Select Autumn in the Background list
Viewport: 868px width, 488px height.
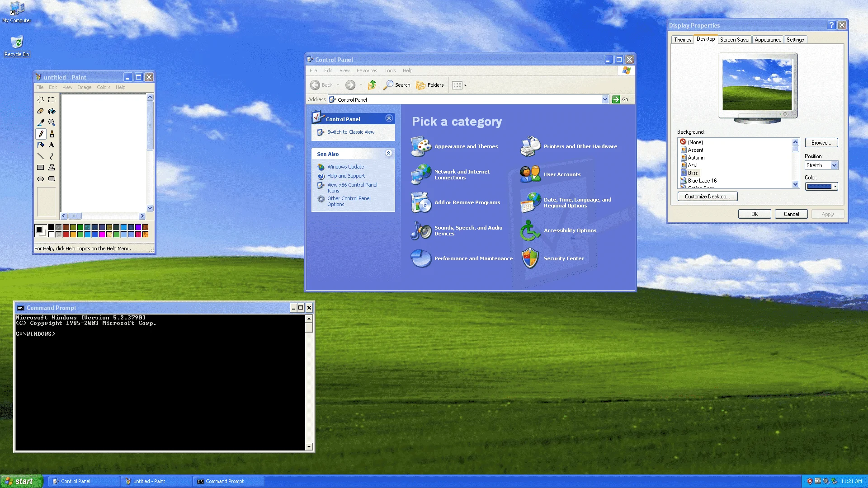click(696, 158)
